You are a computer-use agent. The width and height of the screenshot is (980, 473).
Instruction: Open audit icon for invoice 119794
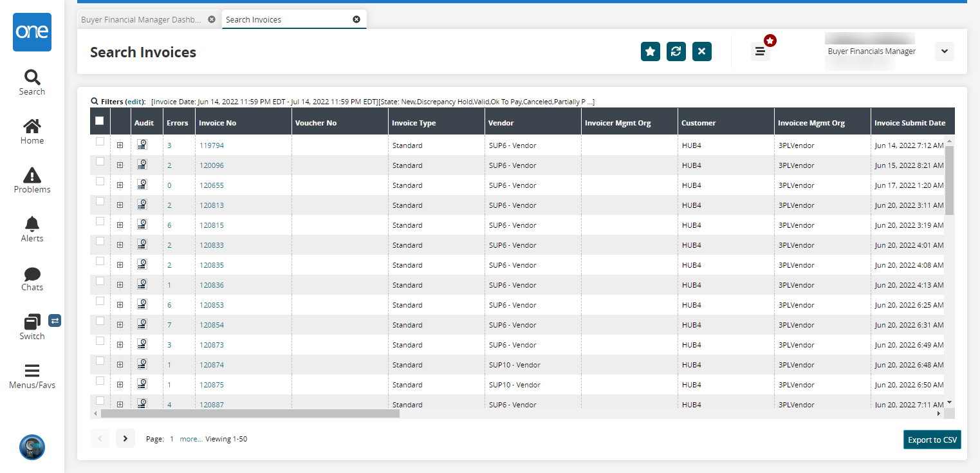click(142, 145)
